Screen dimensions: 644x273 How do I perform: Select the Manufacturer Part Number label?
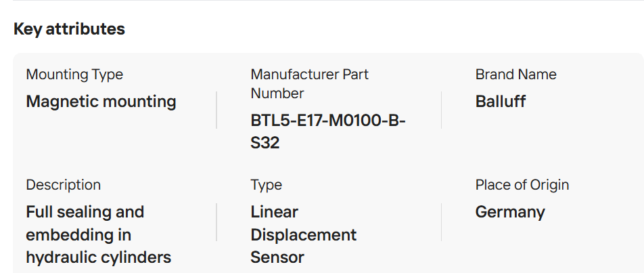coord(310,84)
